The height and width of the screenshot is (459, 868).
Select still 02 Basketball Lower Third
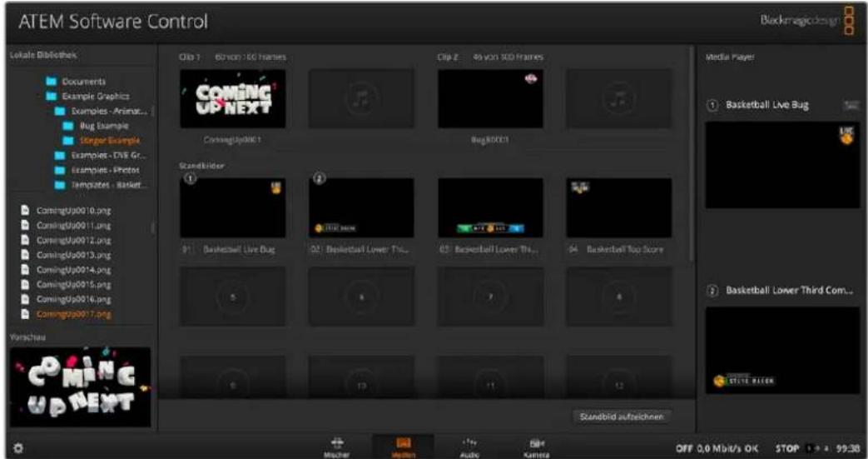click(x=361, y=208)
